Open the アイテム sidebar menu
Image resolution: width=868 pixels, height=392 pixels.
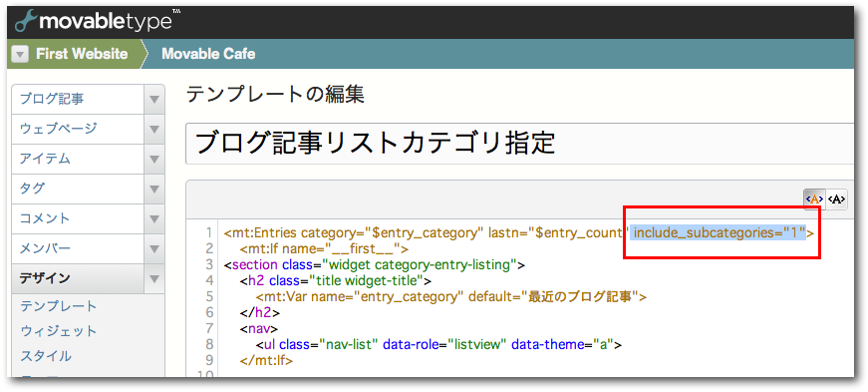[78, 160]
